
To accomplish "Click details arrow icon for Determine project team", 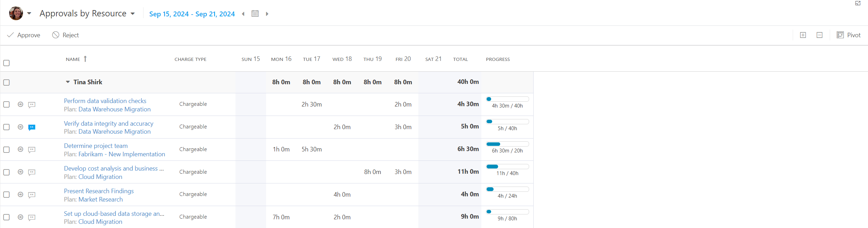I will 21,149.
